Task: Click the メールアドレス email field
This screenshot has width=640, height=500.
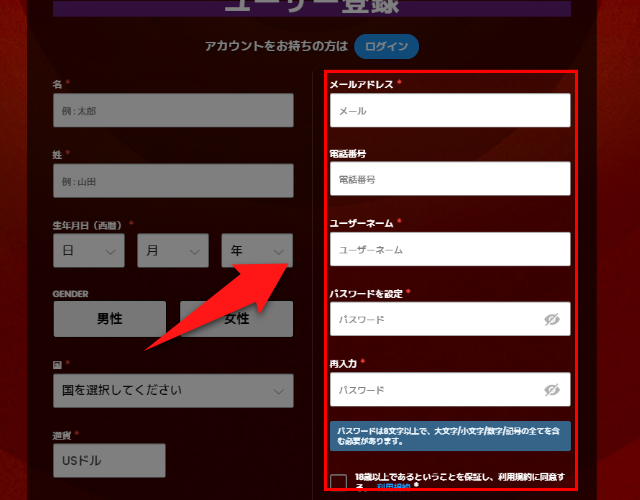Action: pyautogui.click(x=449, y=111)
